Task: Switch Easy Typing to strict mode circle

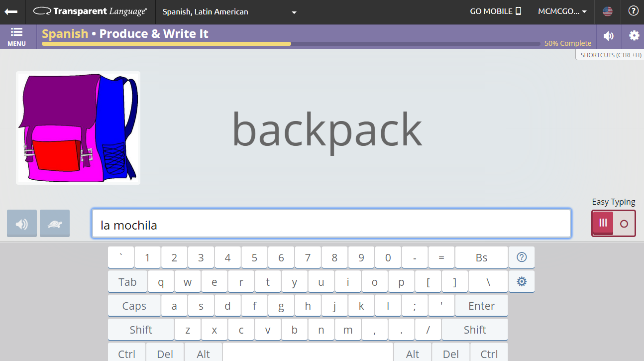Action: tap(623, 223)
